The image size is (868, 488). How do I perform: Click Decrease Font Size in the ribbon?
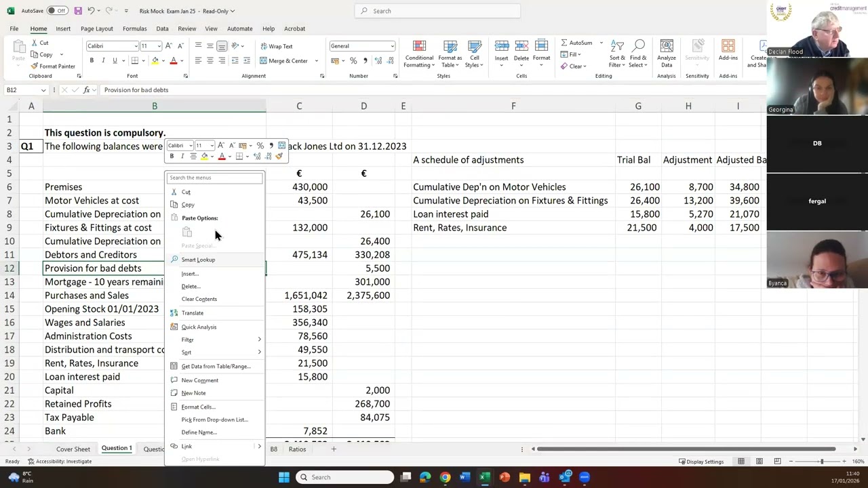[x=180, y=46]
